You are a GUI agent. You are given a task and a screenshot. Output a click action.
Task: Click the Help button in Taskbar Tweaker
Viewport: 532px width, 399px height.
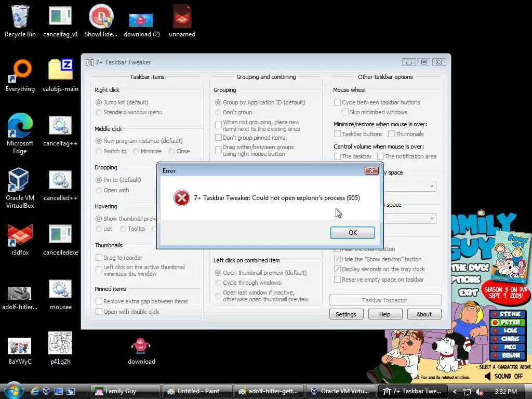(385, 314)
